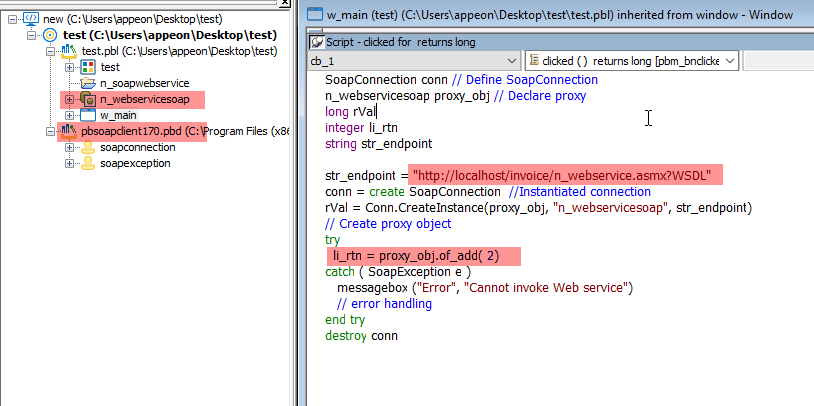Click the pbsoapclient170.pbd library icon

pos(68,131)
